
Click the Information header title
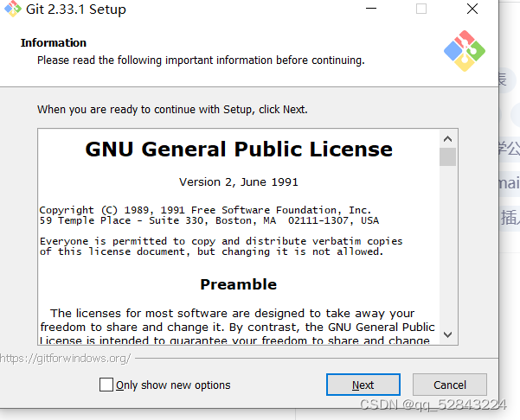[54, 42]
